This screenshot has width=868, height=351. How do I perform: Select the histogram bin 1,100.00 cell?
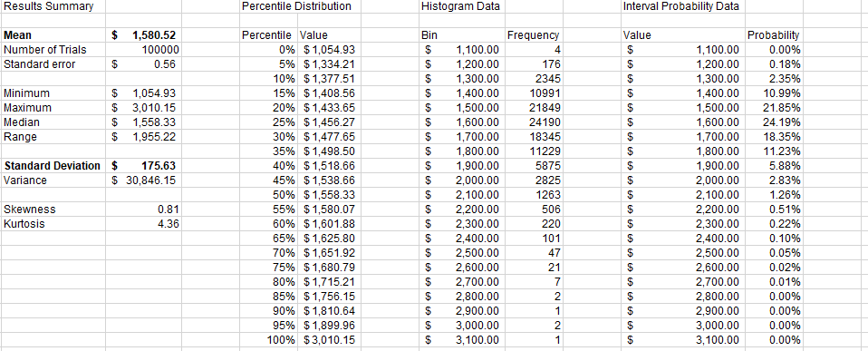tap(462, 50)
